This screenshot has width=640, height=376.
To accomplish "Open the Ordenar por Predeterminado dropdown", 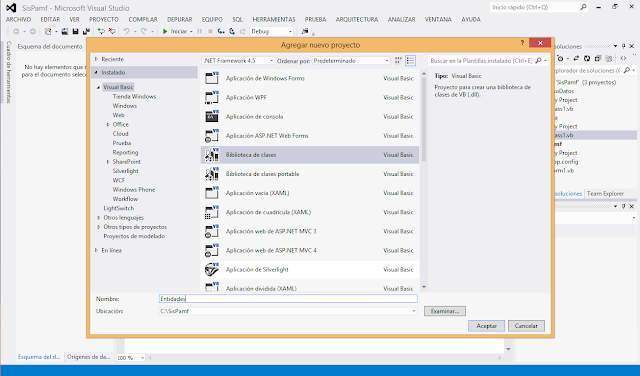I will pyautogui.click(x=351, y=60).
